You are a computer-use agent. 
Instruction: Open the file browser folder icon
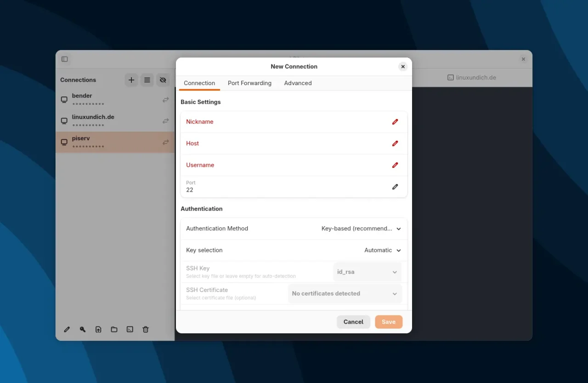pyautogui.click(x=114, y=329)
